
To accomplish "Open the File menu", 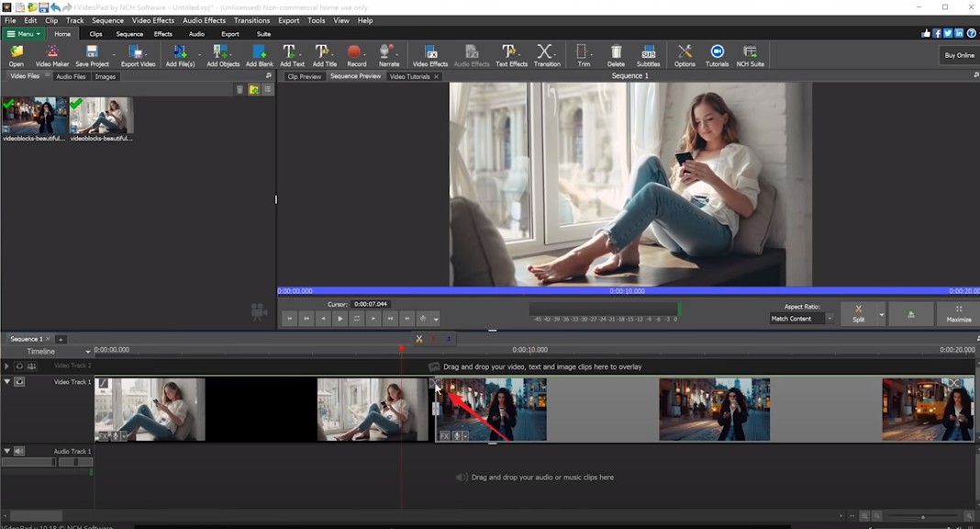I will 11,20.
